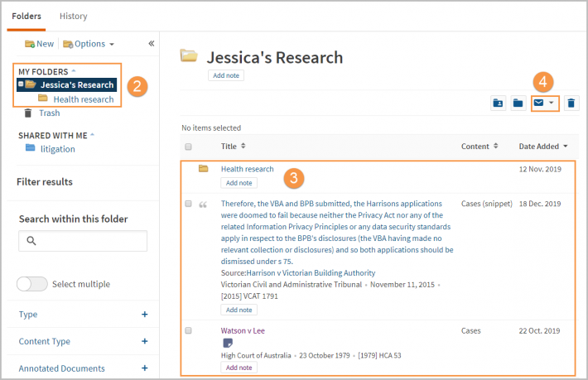
Task: Click the Trash bin icon in sidebar
Action: tap(28, 113)
